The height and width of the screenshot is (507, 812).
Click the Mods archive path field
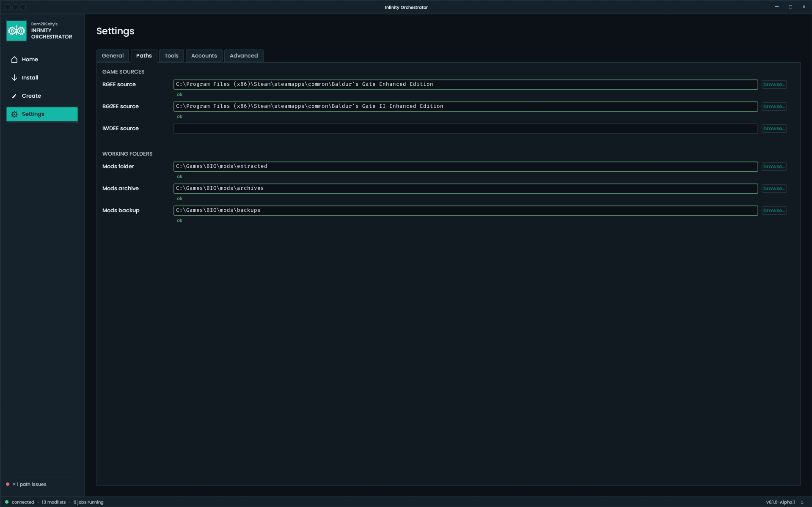(x=465, y=189)
